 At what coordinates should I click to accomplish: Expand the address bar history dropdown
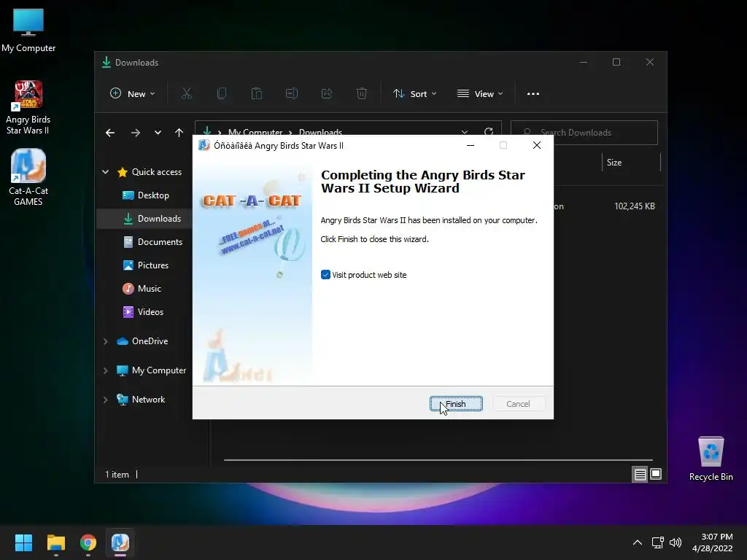[x=465, y=132]
